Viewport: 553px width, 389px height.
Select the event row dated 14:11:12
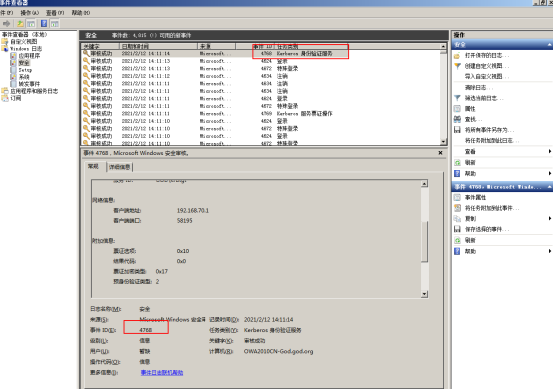click(261, 76)
